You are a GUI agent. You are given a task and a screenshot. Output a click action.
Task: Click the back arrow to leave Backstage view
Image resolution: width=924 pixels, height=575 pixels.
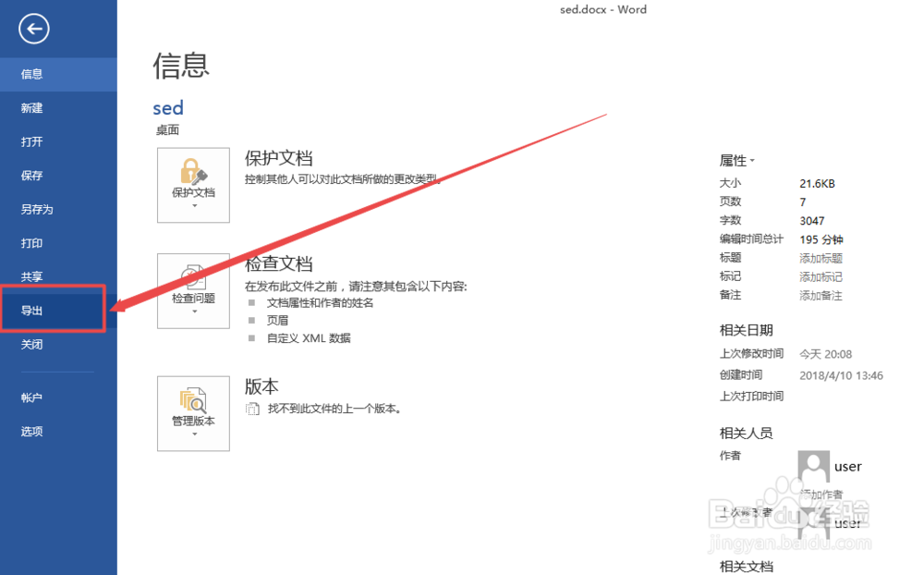coord(32,29)
